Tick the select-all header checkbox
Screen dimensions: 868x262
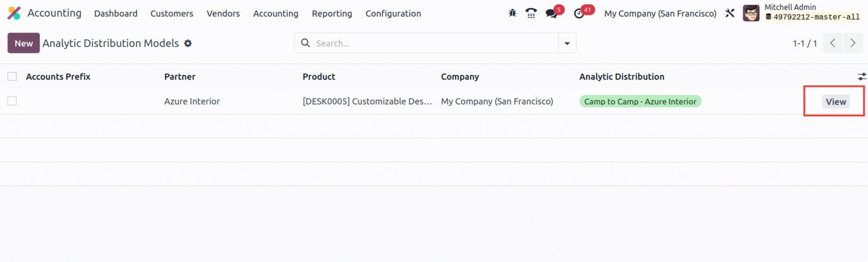point(12,77)
